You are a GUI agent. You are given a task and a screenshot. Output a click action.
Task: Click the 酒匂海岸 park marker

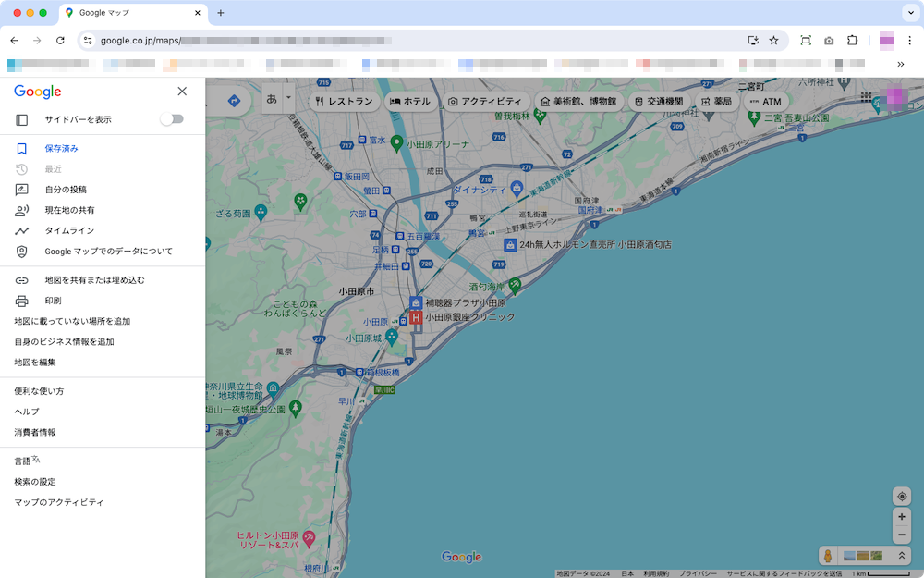click(x=515, y=286)
